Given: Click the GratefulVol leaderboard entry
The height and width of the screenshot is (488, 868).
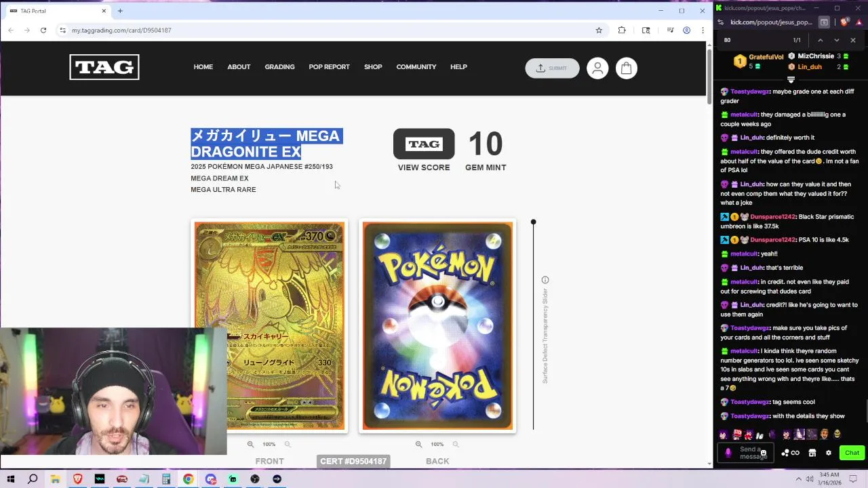Looking at the screenshot, I should tap(759, 61).
